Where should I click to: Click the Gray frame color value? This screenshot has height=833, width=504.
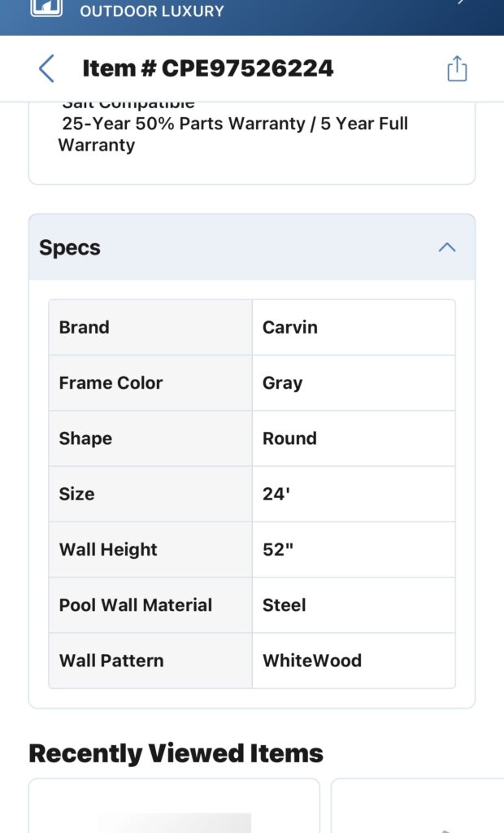(x=283, y=383)
